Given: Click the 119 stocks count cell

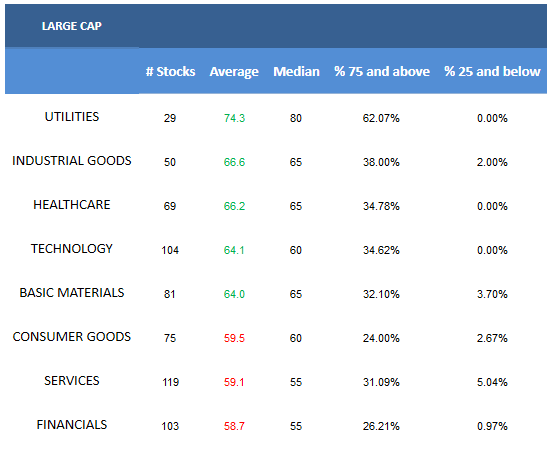Looking at the screenshot, I should pos(170,382).
